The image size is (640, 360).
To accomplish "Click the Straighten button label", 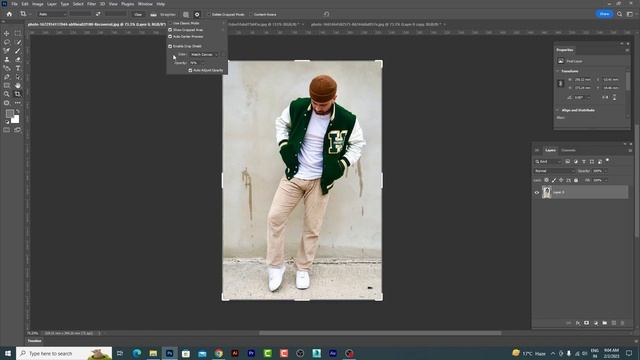I will pos(168,14).
